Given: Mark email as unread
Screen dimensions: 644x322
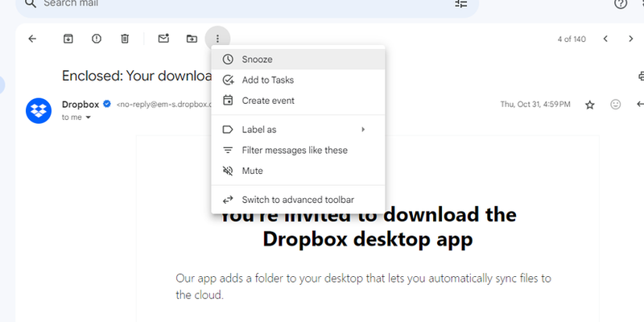Looking at the screenshot, I should (163, 38).
